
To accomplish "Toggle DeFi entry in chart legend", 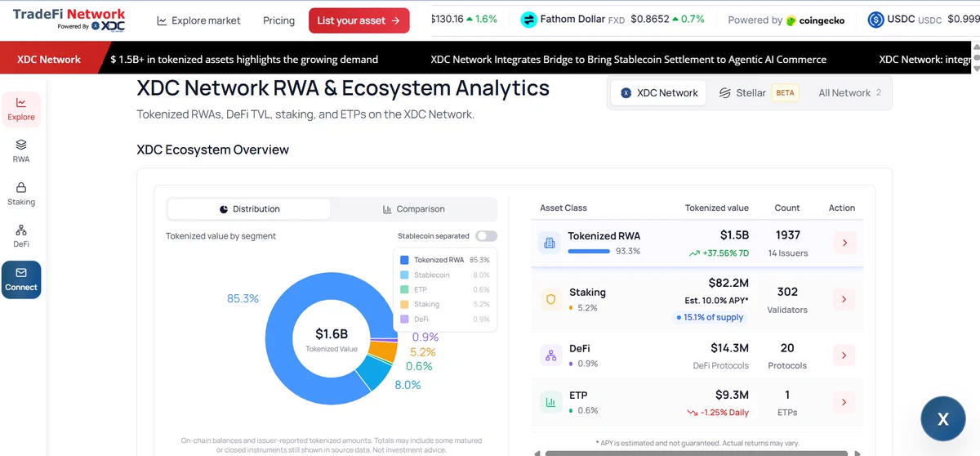I will 445,319.
